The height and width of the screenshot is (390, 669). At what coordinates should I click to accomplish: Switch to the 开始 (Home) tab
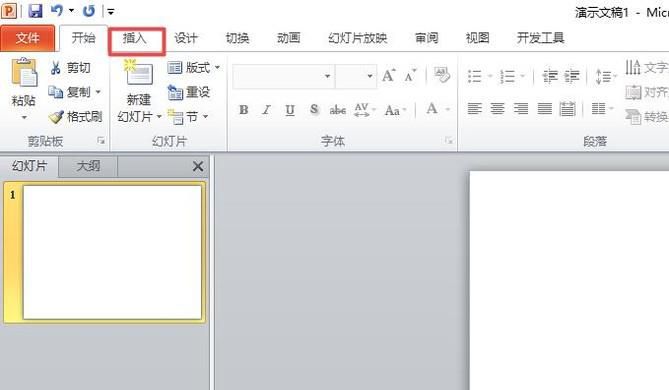click(83, 38)
